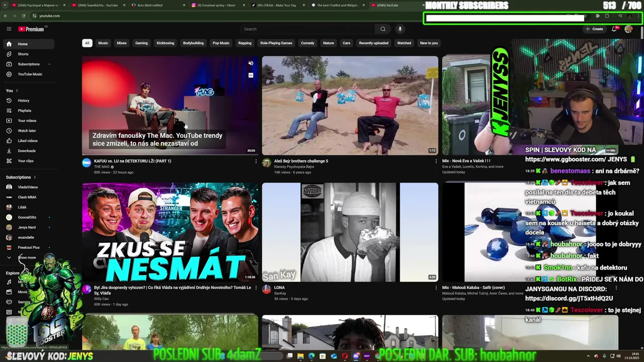644x362 pixels.
Task: Open Jenys Nerd subscription channel
Action: tap(28, 227)
